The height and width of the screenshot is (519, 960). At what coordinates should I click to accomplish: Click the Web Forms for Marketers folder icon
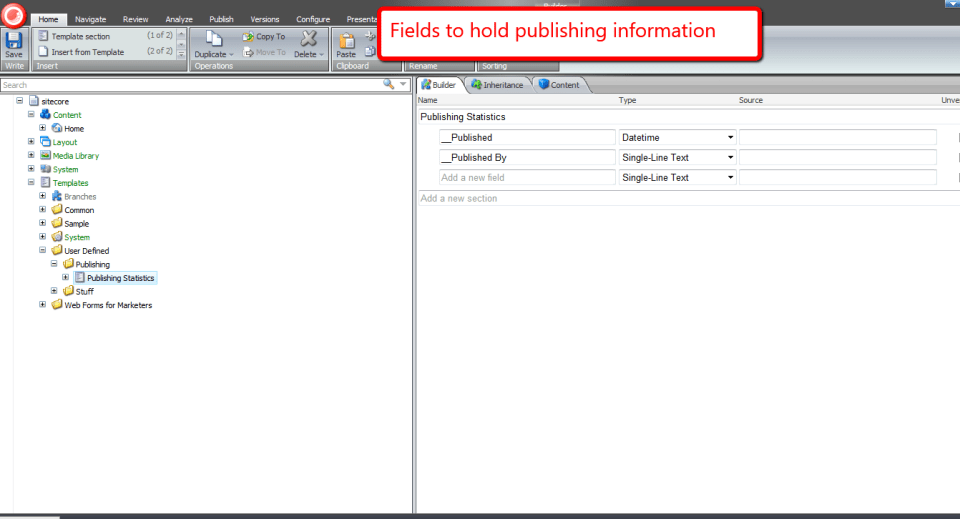pos(57,304)
